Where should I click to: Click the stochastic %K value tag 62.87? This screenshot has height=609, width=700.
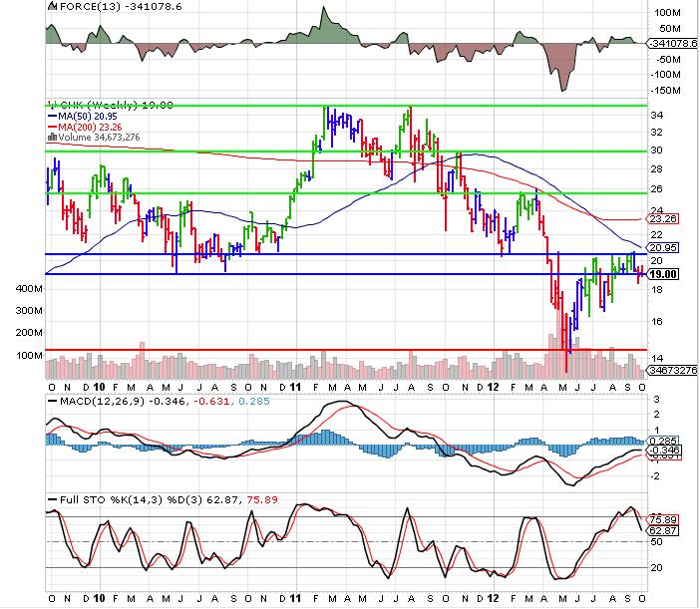point(662,531)
